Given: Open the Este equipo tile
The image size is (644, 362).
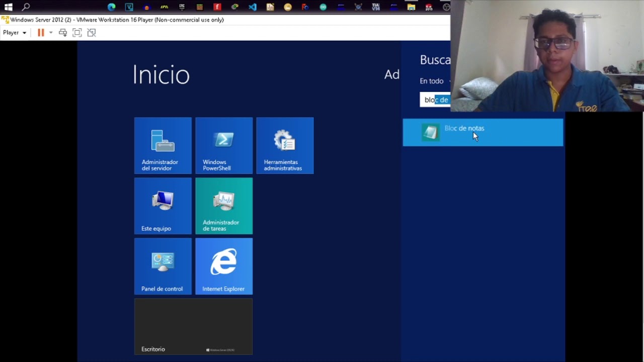Looking at the screenshot, I should point(163,206).
